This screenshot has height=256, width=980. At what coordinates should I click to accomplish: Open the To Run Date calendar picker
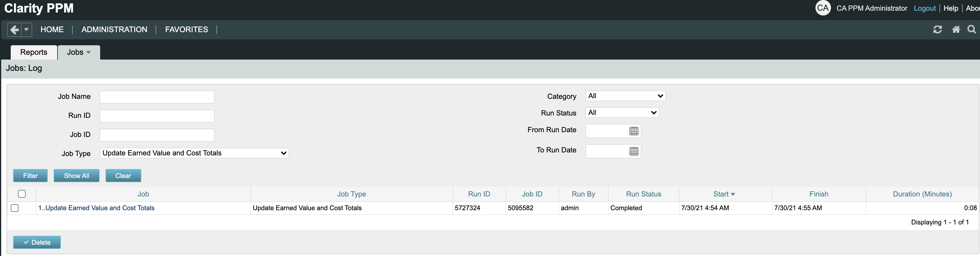pyautogui.click(x=633, y=151)
